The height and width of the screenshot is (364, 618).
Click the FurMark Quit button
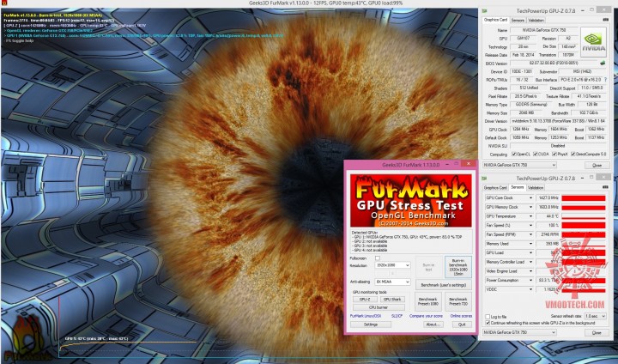pyautogui.click(x=462, y=325)
